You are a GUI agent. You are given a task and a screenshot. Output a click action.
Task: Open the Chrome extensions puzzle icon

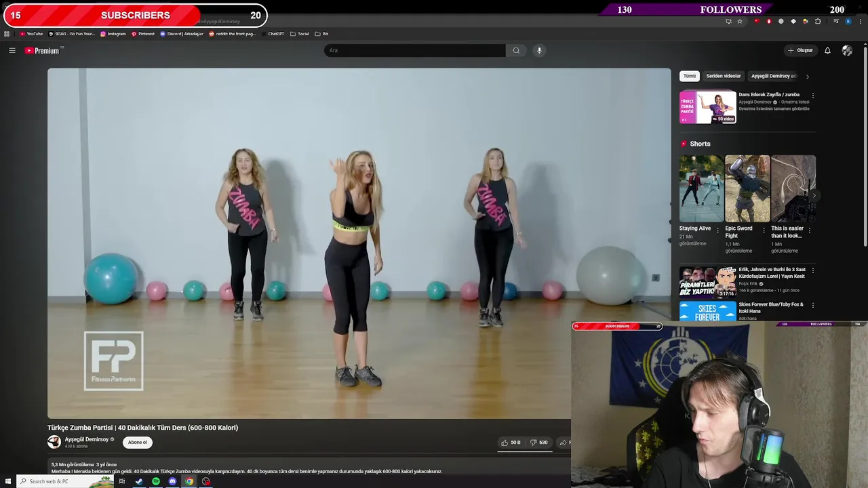click(818, 21)
